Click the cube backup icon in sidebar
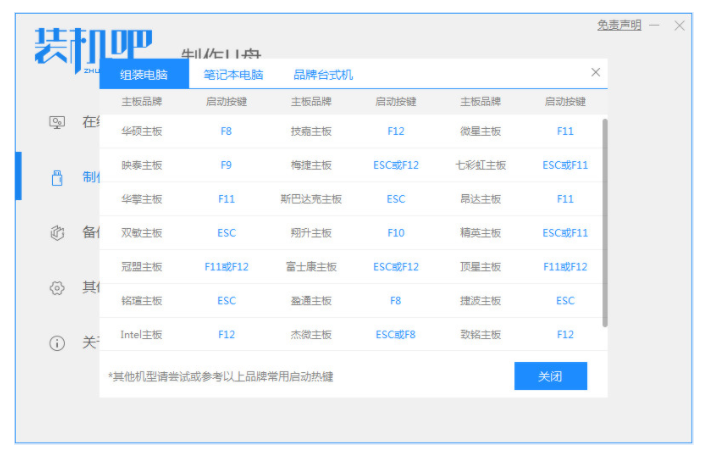 (x=57, y=232)
